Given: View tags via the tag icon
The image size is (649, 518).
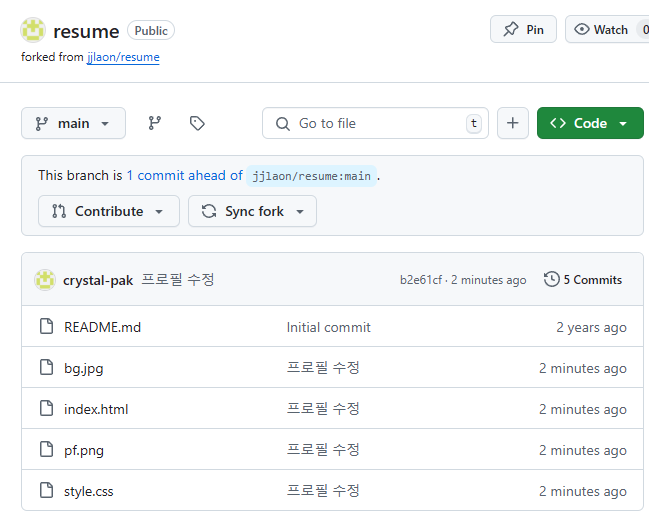Looking at the screenshot, I should 197,123.
